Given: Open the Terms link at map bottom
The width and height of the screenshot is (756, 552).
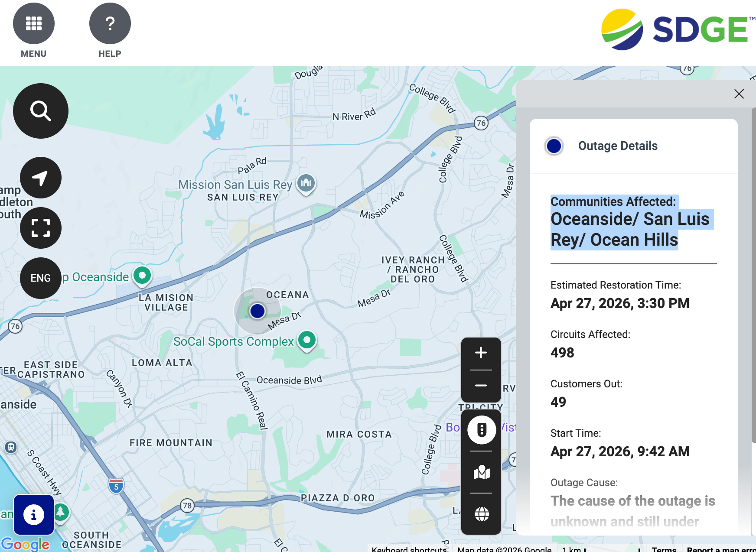Looking at the screenshot, I should click(x=664, y=549).
